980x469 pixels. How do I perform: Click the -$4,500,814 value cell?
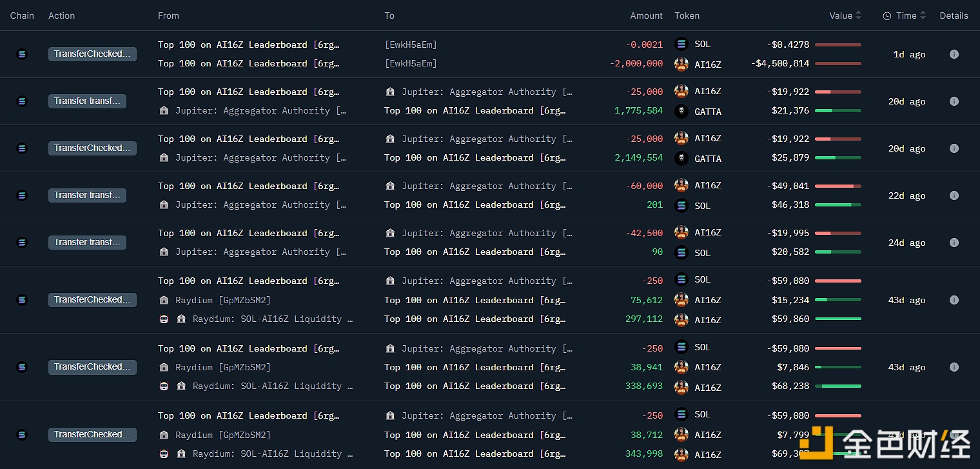tap(780, 64)
